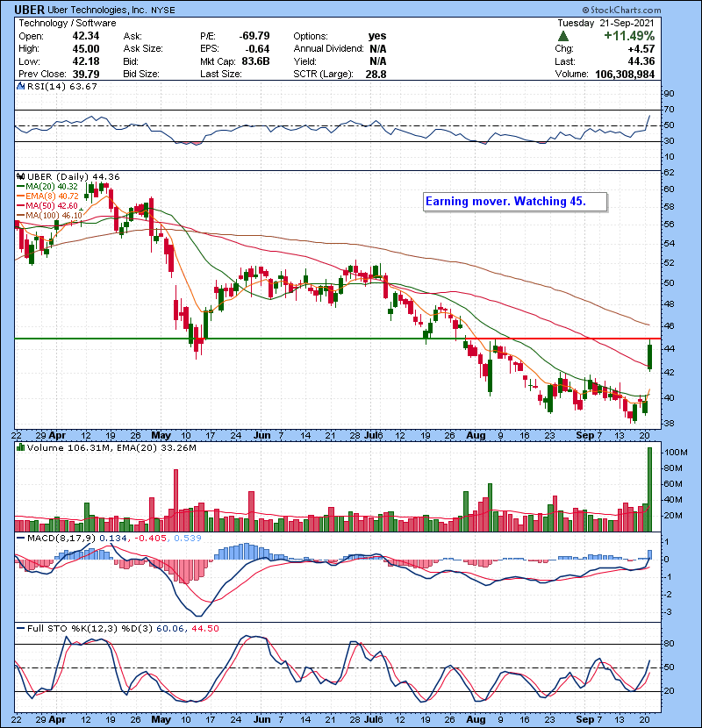The height and width of the screenshot is (728, 702).
Task: Click the stochastic %K value 60.06
Action: tap(170, 629)
